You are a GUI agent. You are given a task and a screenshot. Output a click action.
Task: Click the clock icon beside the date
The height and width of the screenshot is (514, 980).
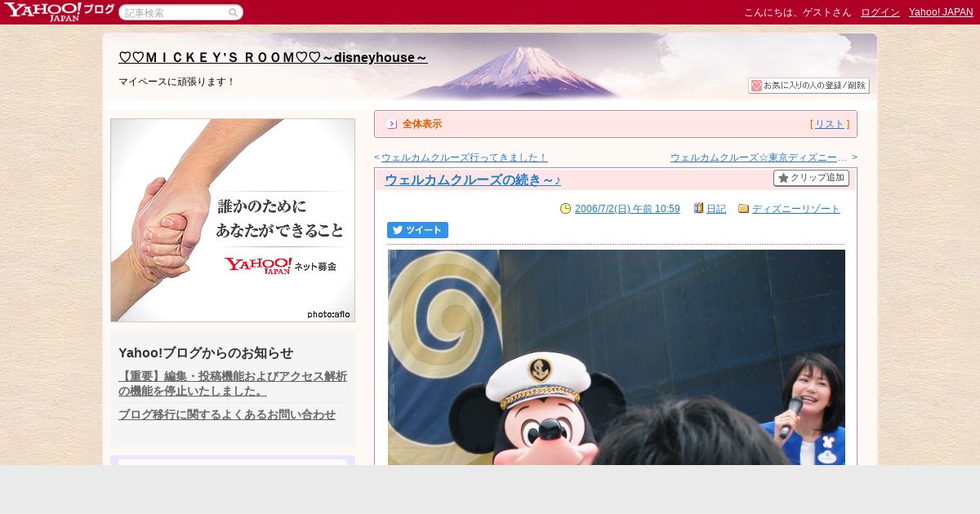[x=565, y=209]
